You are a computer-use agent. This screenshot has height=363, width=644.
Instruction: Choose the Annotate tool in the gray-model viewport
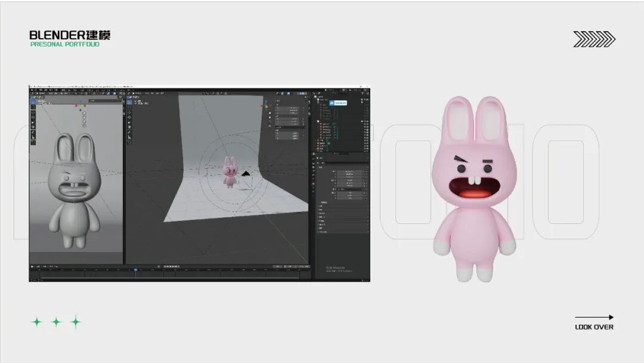(33, 133)
